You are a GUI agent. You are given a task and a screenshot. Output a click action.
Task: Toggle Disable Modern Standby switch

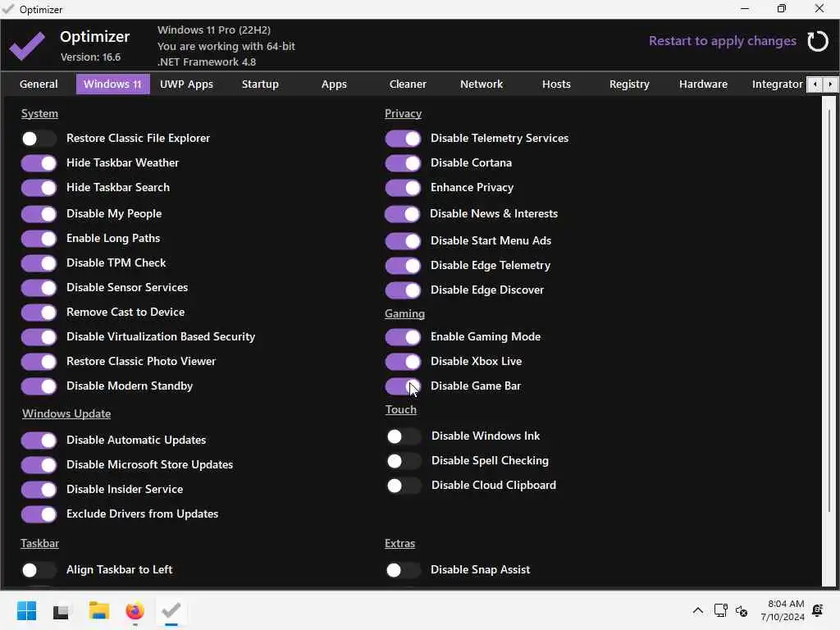[39, 387]
